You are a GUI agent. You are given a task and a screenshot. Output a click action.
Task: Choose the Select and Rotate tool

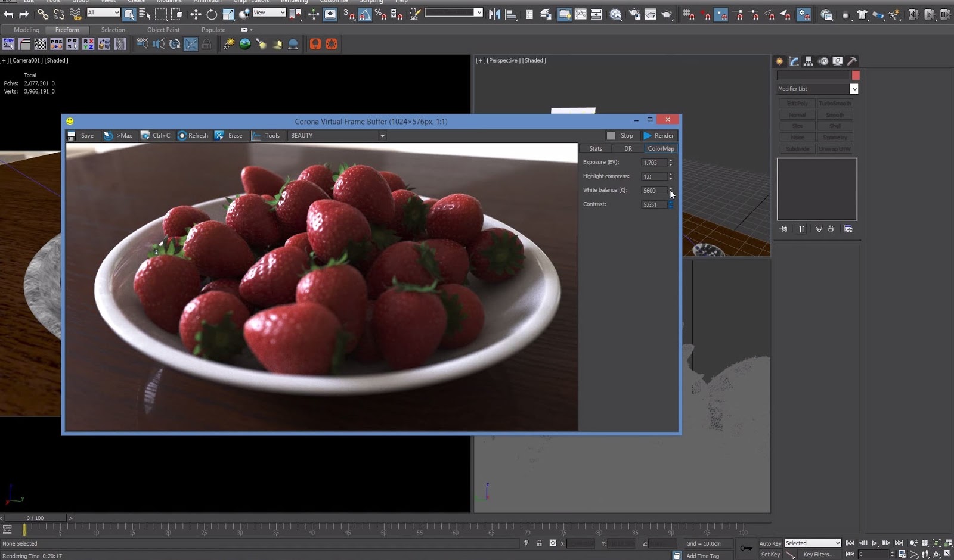pyautogui.click(x=212, y=14)
